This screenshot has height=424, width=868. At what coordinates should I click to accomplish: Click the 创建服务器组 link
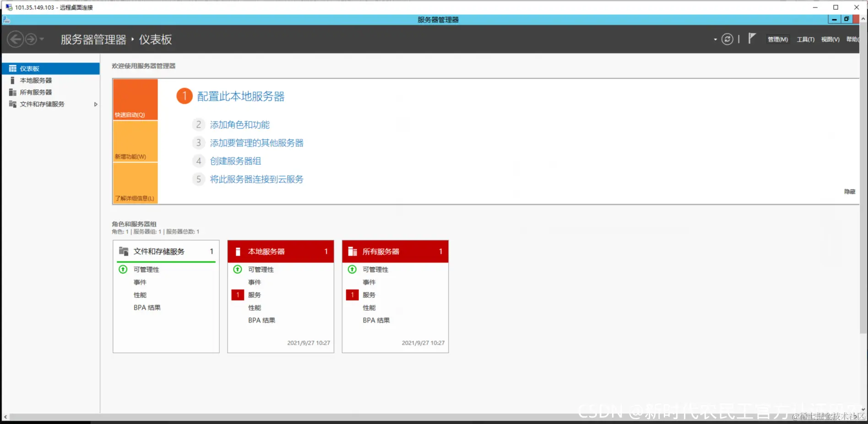[x=236, y=161]
